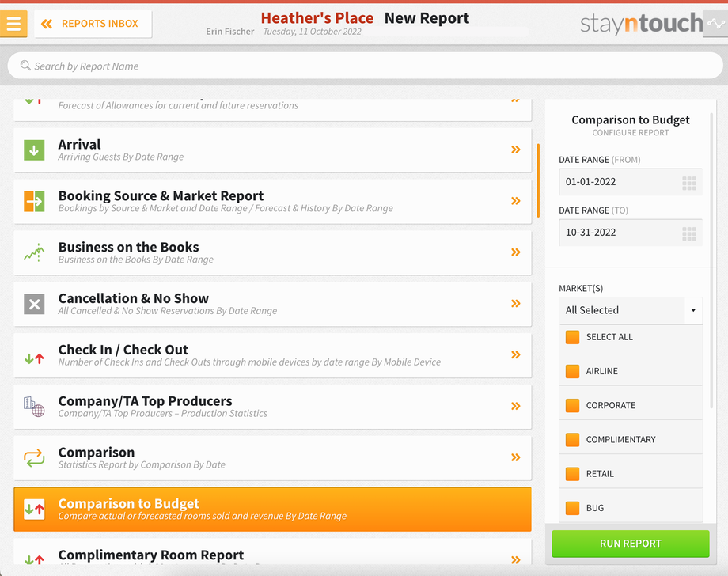Expand Complimentary Room Report chevron
This screenshot has width=728, height=576.
(x=515, y=559)
